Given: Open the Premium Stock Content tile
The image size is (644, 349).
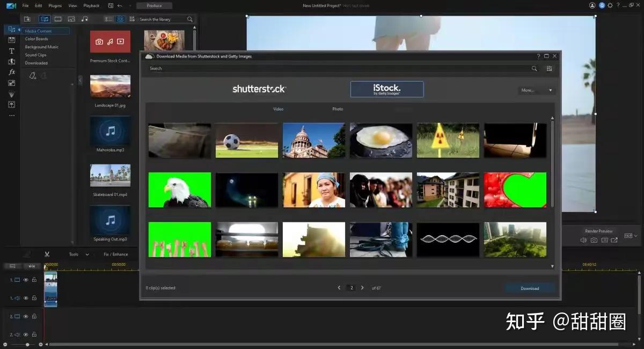Looking at the screenshot, I should coord(110,41).
